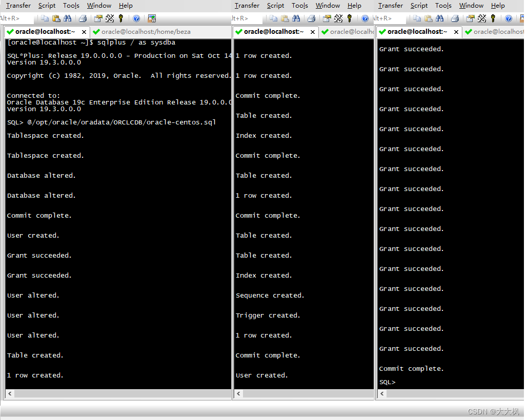527x420 pixels.
Task: Focus Alt+R connect field in left window
Action: click(x=17, y=18)
